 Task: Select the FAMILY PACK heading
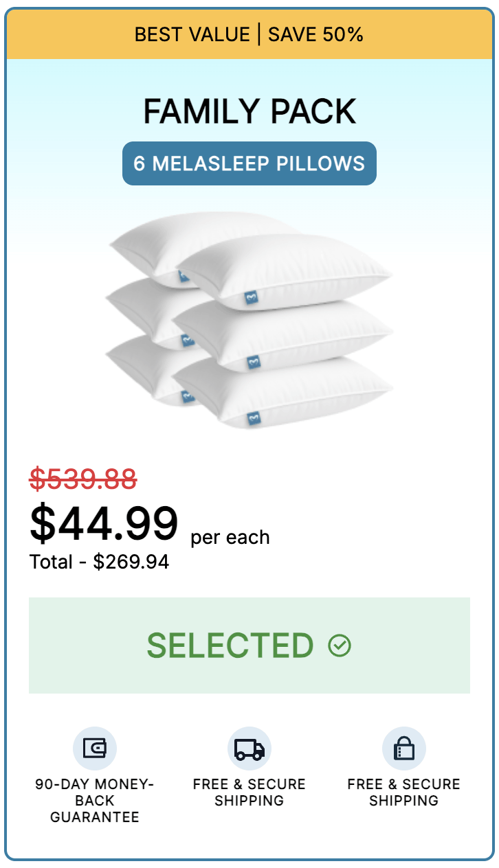click(249, 111)
